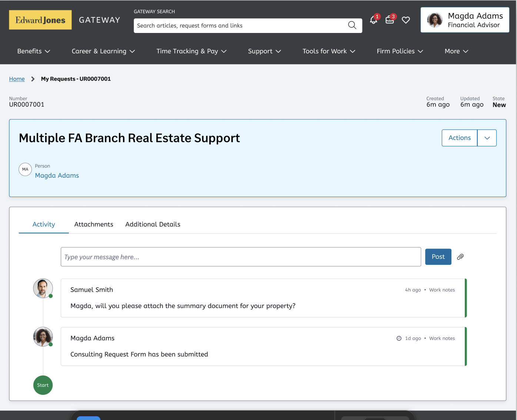Expand the Career & Learning menu
Viewport: 517px width, 420px height.
tap(103, 51)
